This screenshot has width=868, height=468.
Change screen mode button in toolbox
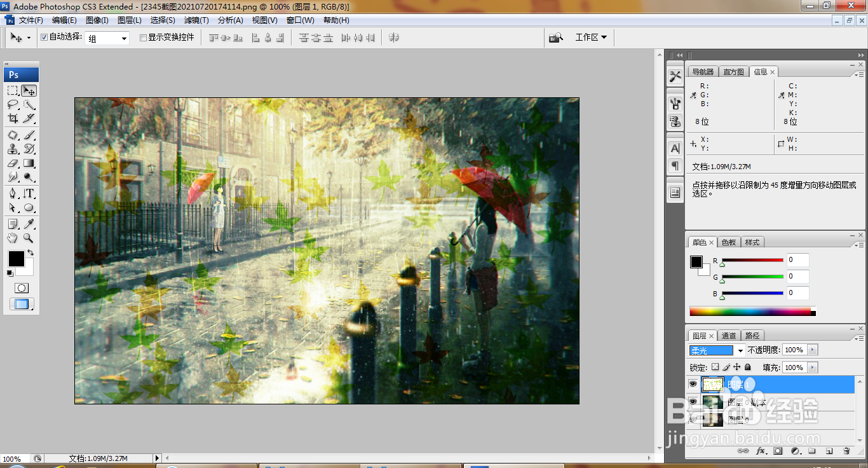pos(22,304)
